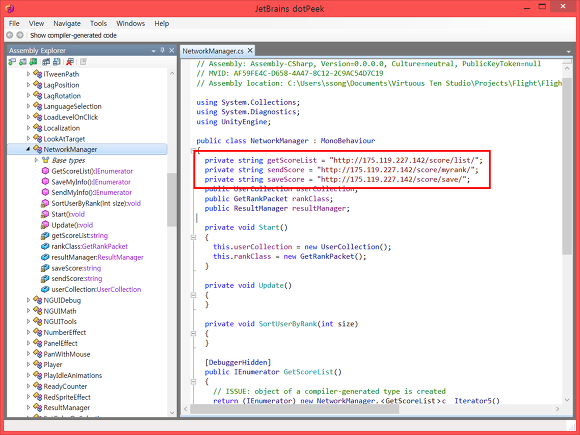Click the code editor vertical scrollbar thumb
Viewport: 580px width, 435px height.
(567, 165)
